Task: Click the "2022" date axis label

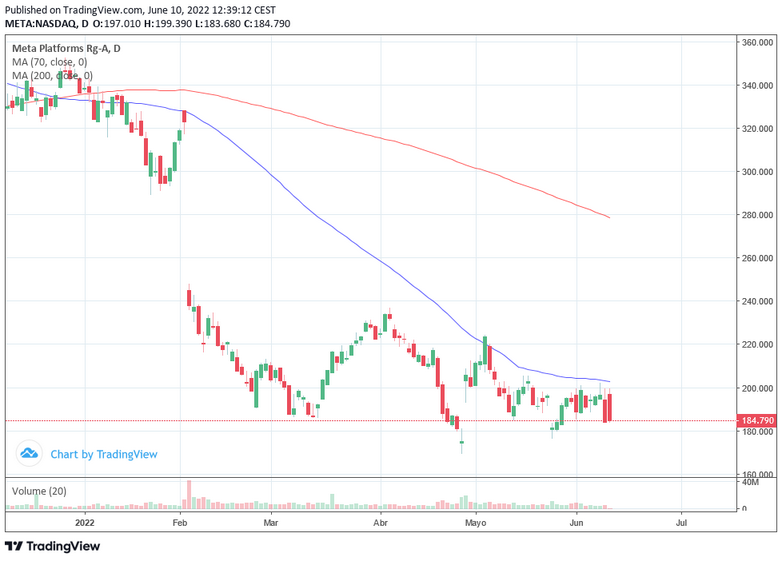Action: pos(85,523)
